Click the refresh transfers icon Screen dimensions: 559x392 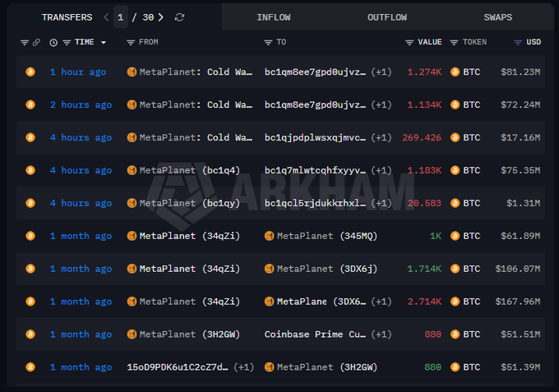click(179, 17)
